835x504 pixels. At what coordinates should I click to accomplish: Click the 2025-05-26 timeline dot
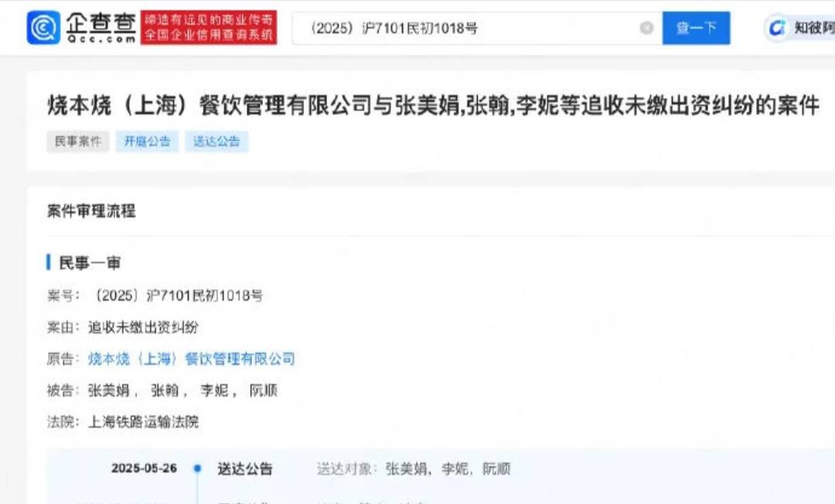198,468
